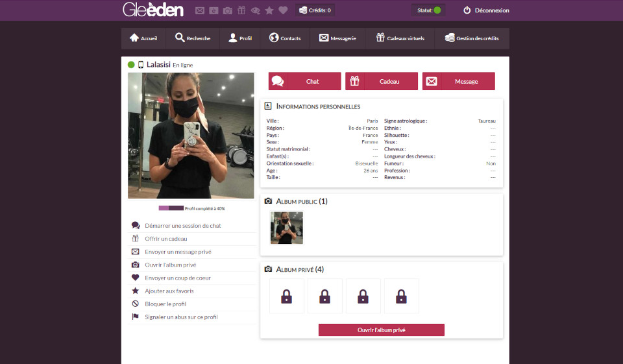
Task: Click the red Cadeau button
Action: [382, 81]
